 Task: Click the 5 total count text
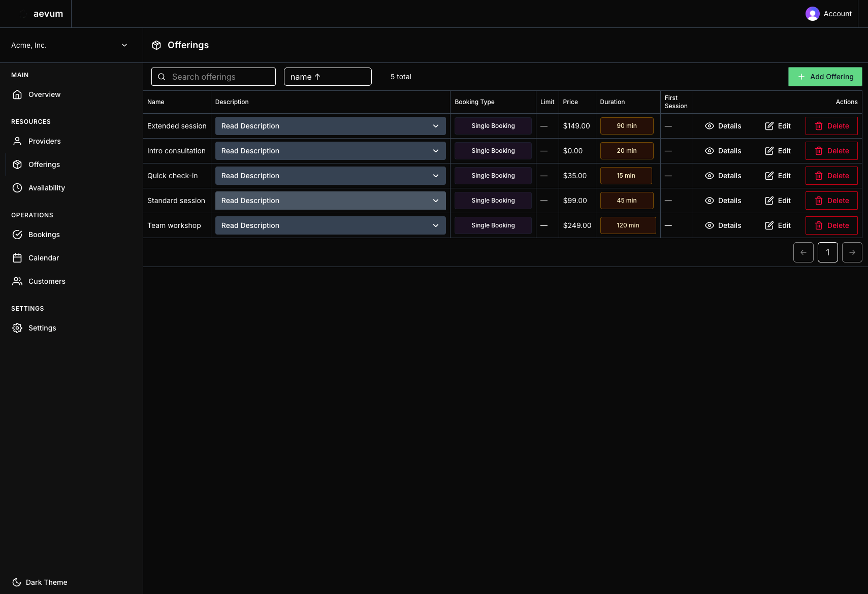pyautogui.click(x=401, y=77)
